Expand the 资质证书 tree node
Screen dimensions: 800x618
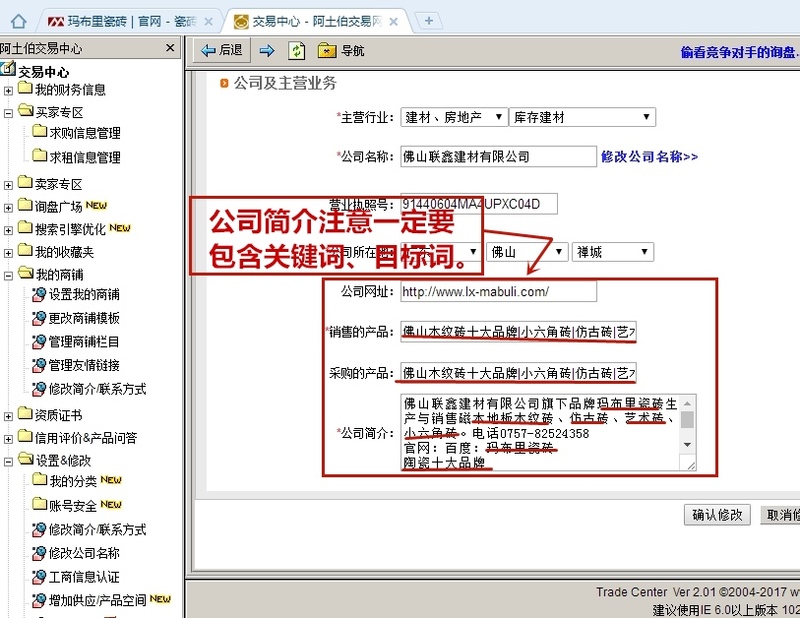[x=8, y=416]
